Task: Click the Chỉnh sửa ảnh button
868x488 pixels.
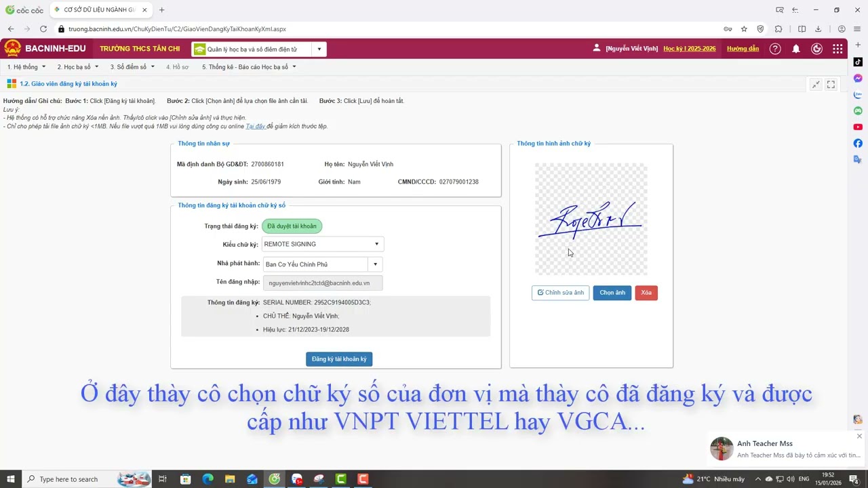Action: pos(561,293)
